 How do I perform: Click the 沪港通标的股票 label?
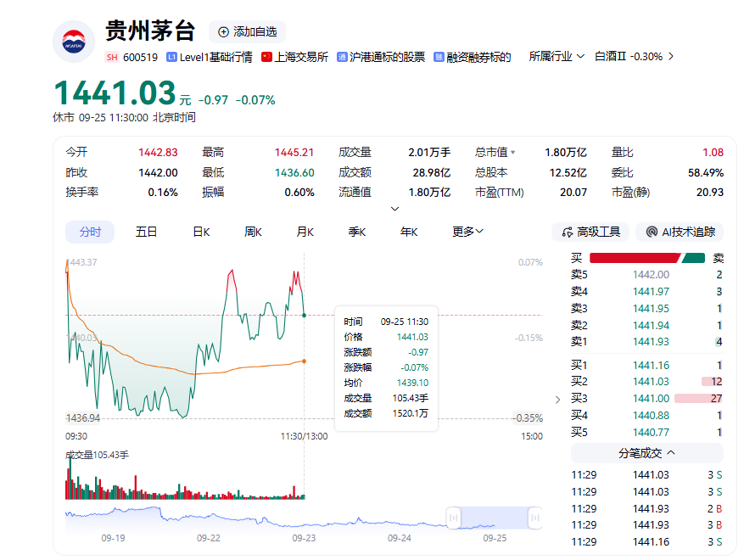tap(387, 58)
